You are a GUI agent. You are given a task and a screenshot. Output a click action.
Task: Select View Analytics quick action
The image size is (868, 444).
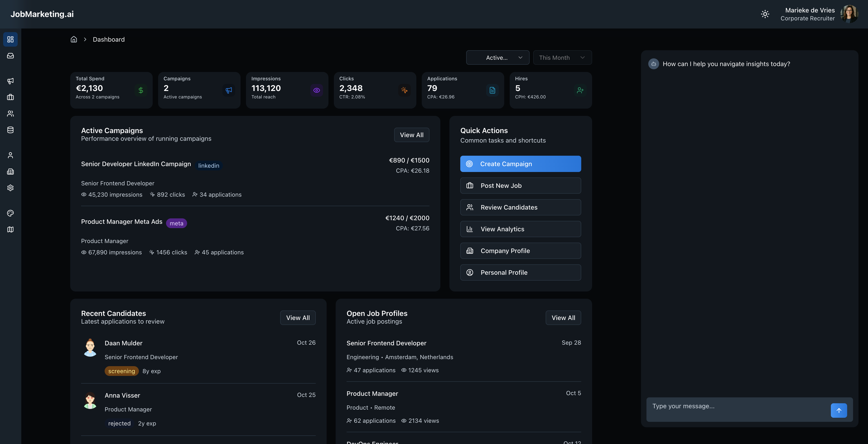pos(520,229)
